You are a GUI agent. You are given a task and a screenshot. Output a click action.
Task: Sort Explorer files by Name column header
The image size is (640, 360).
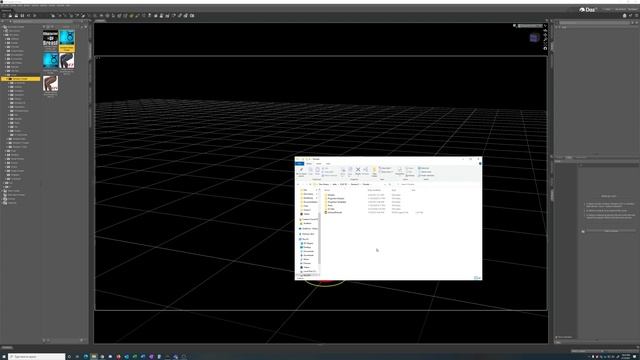(x=327, y=190)
